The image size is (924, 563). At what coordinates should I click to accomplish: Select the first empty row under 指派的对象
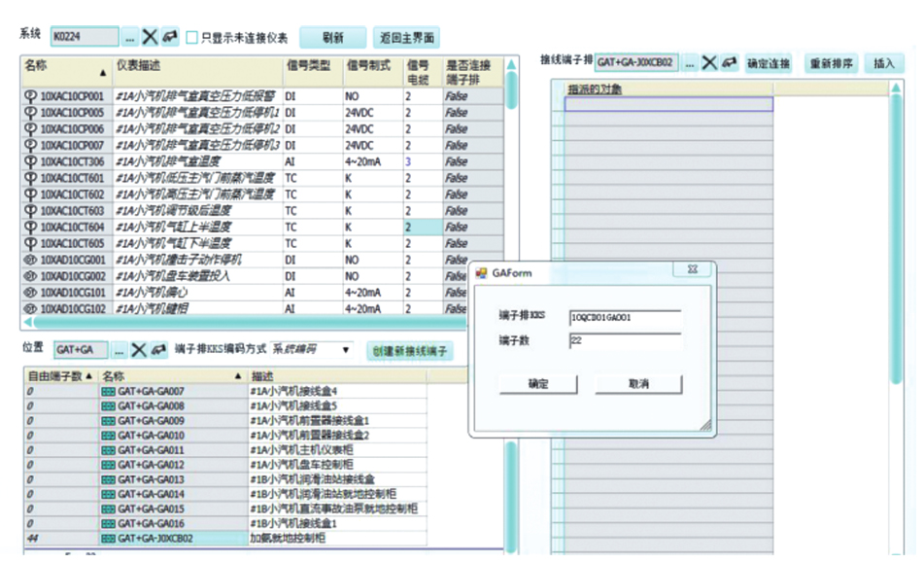[x=668, y=104]
